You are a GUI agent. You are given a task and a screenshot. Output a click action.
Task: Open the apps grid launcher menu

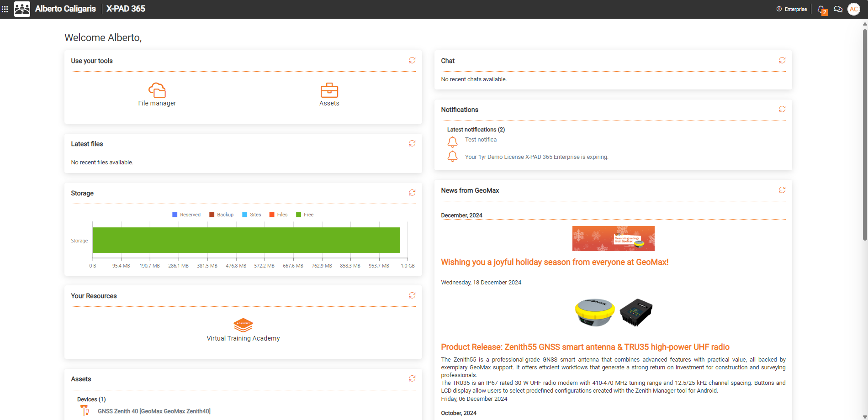click(x=5, y=9)
